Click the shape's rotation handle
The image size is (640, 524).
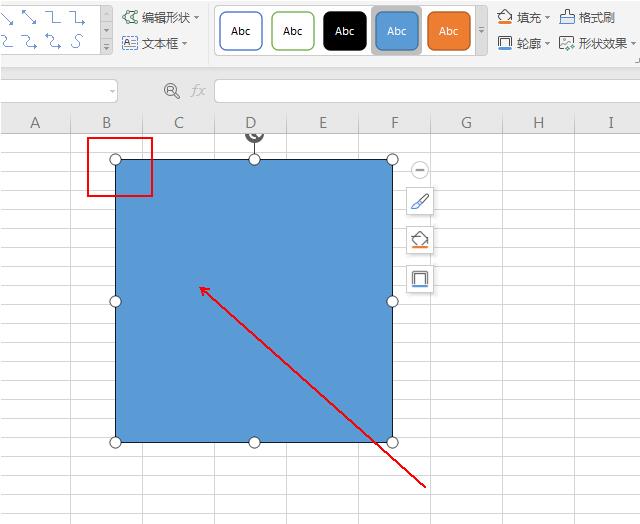coord(254,137)
